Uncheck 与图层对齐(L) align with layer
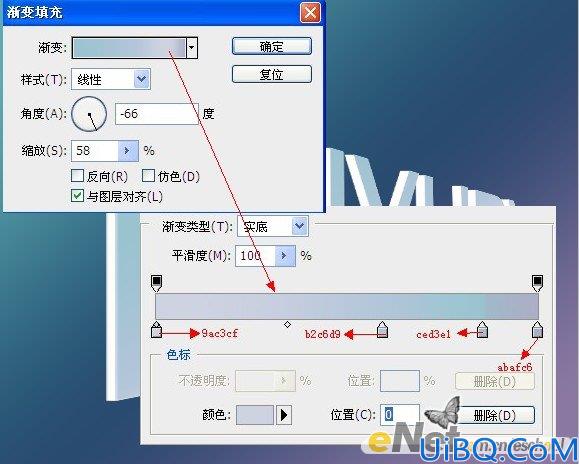Viewport: 579px width, 464px height. (x=77, y=196)
